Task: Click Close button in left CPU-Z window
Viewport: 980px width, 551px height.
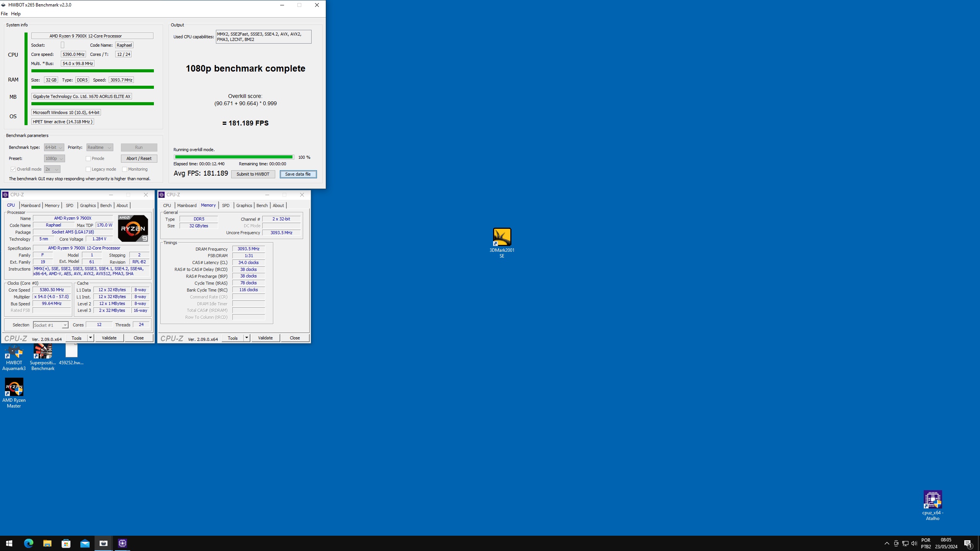Action: click(x=139, y=338)
